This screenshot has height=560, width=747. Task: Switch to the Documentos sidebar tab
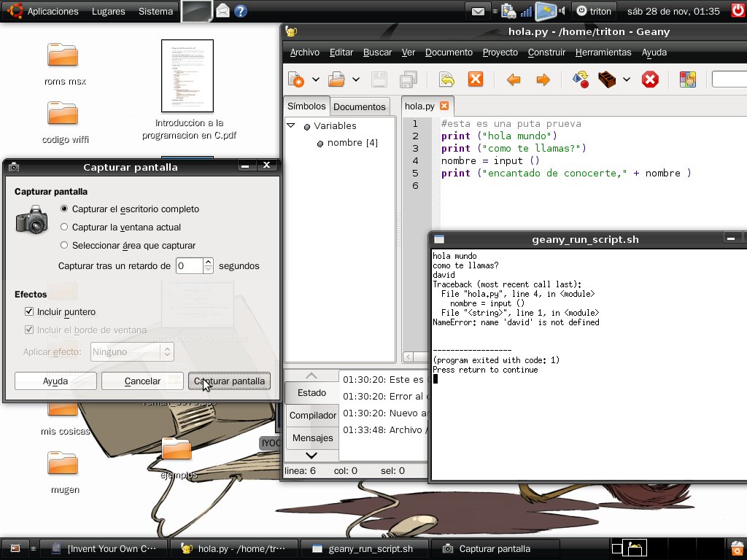[359, 106]
